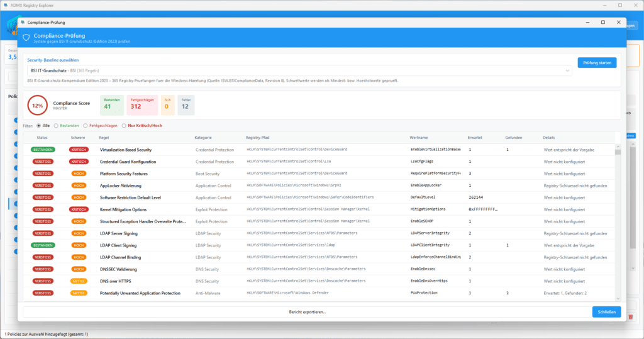Select the Credential Guard Konfiguration row

pos(319,162)
